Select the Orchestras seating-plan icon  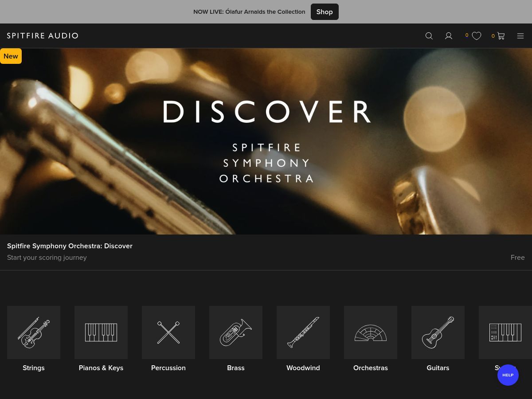(x=371, y=332)
